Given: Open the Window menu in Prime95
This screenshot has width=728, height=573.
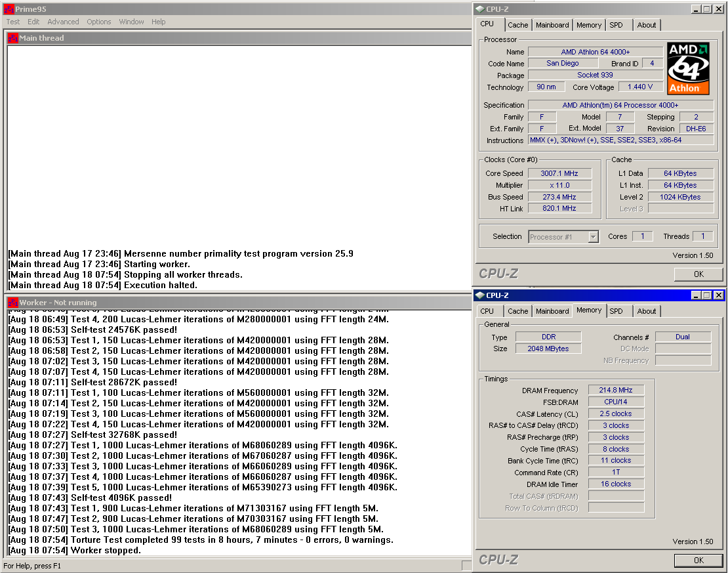Looking at the screenshot, I should [131, 22].
